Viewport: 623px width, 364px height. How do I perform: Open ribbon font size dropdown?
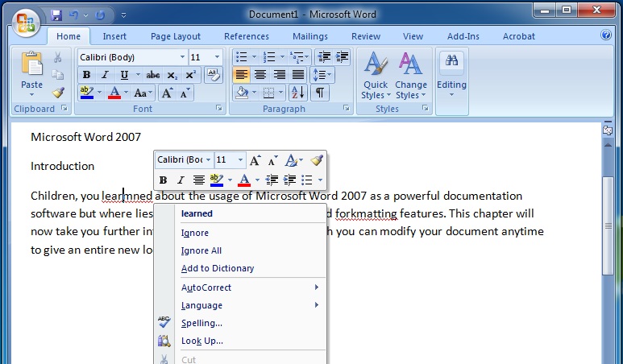point(217,57)
